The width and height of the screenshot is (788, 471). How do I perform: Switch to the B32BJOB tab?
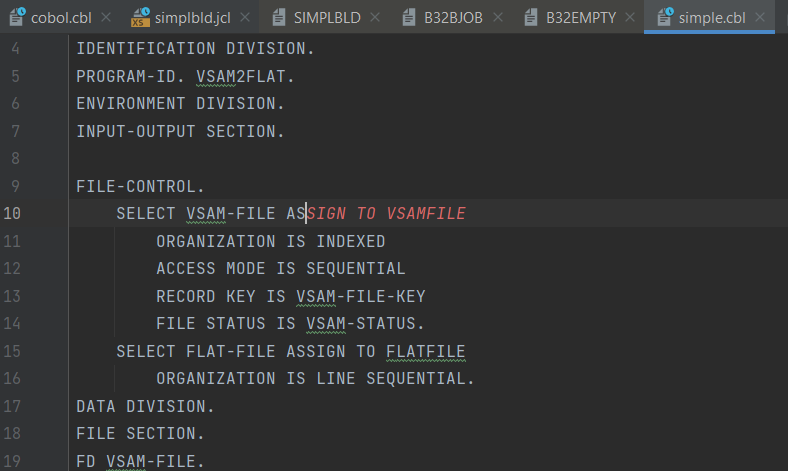[453, 18]
